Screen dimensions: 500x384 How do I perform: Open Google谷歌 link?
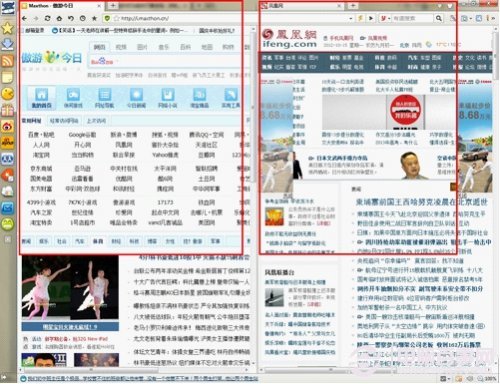[x=82, y=135]
